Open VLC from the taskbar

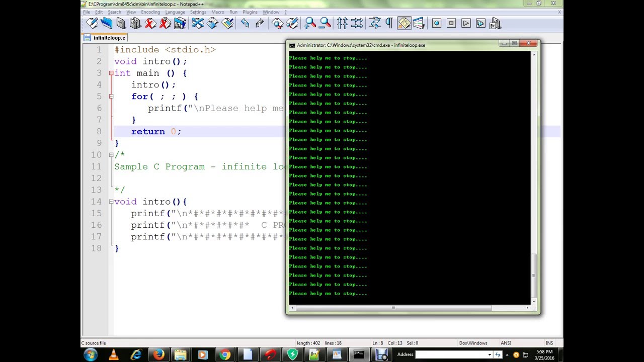tap(114, 354)
